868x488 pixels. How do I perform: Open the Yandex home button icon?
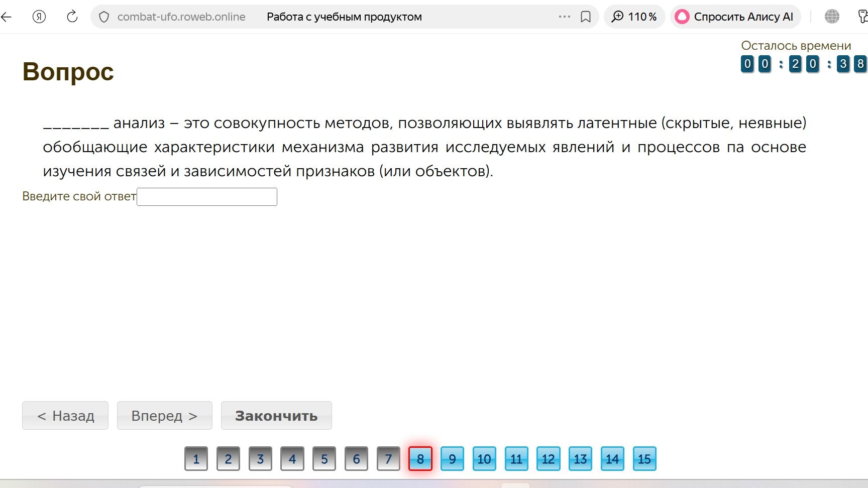39,17
